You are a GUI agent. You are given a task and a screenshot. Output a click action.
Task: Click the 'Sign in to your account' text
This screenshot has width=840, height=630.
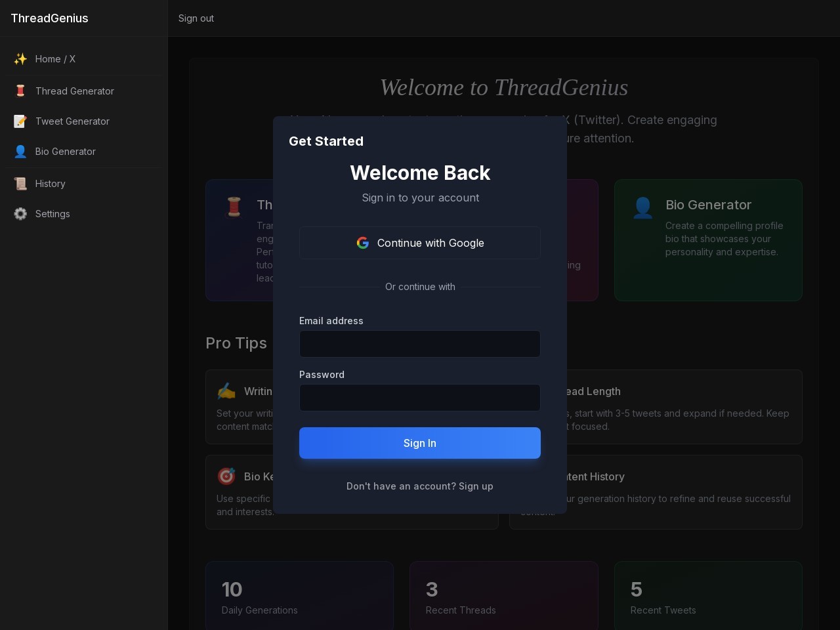point(420,198)
